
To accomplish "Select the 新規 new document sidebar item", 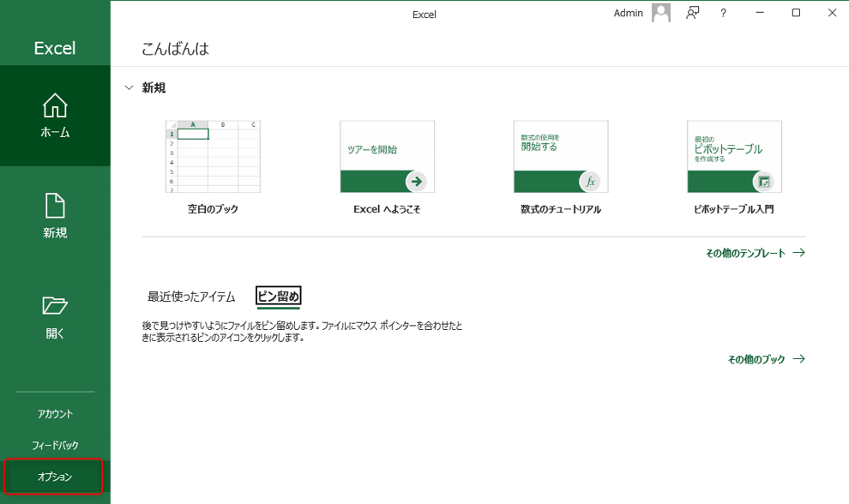I will coord(55,216).
